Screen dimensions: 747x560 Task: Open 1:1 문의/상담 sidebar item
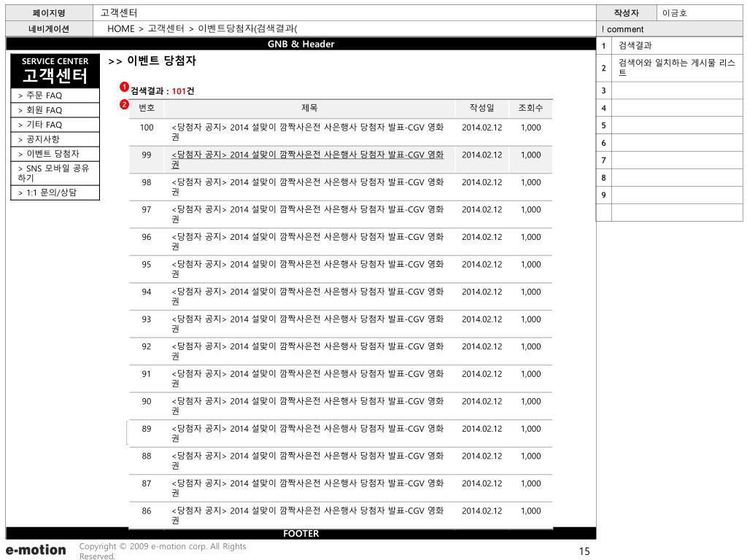[x=55, y=192]
